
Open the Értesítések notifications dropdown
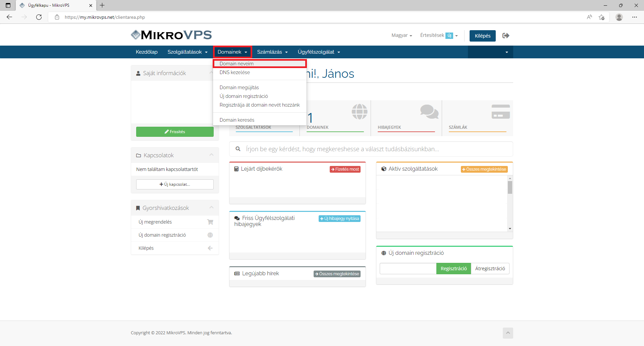pos(439,35)
